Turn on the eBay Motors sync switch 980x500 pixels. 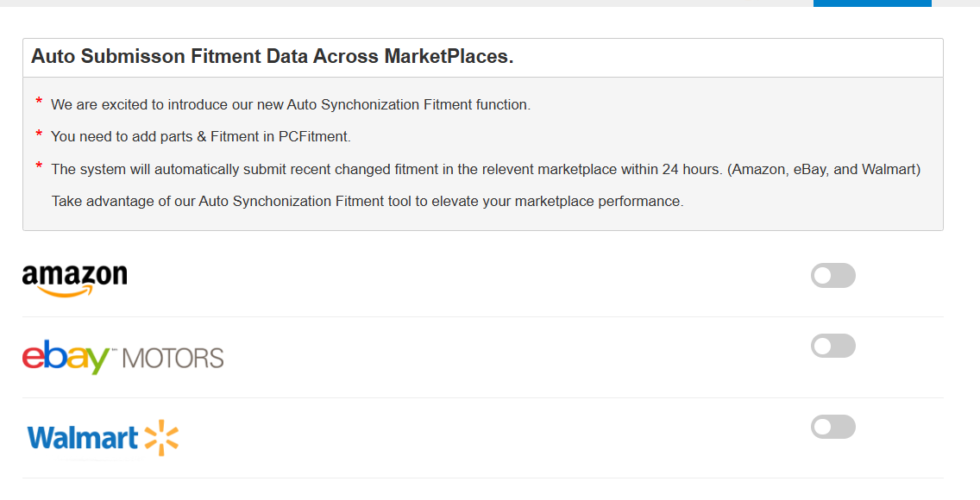(832, 347)
